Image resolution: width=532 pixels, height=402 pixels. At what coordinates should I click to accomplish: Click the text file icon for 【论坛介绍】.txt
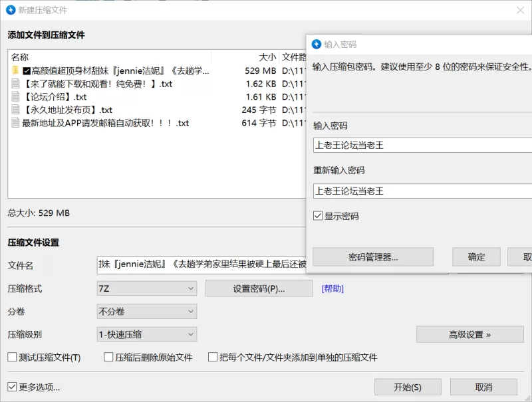tap(16, 97)
